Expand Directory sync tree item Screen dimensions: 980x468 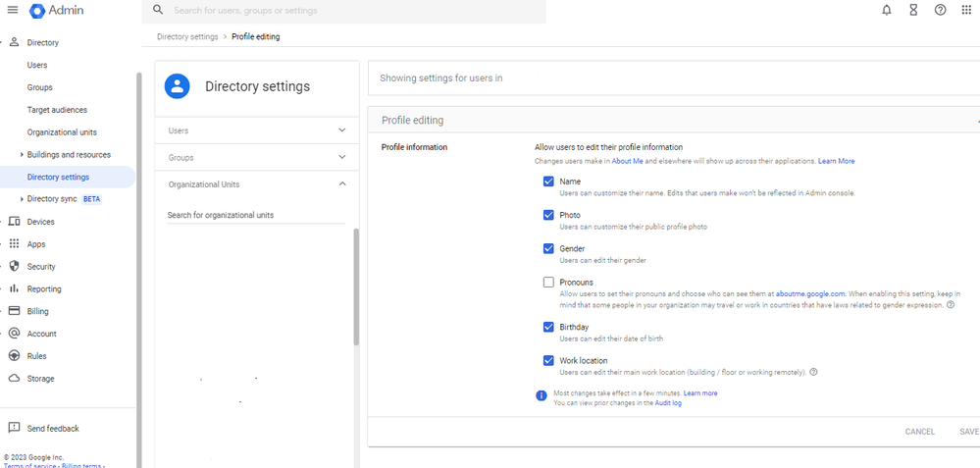pos(22,199)
